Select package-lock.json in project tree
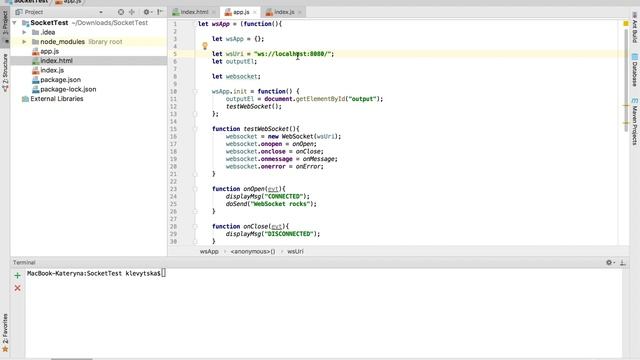640x360 pixels. [x=68, y=89]
